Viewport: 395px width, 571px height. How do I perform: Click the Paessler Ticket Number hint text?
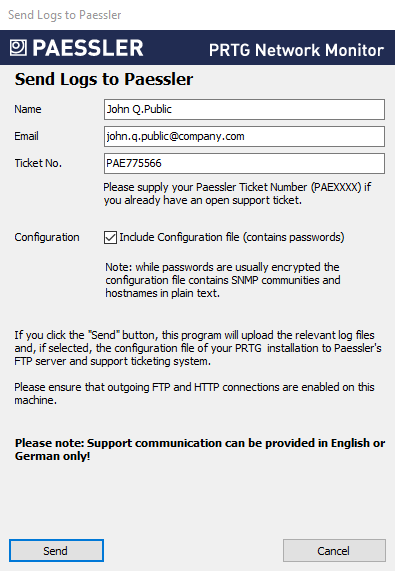point(237,194)
